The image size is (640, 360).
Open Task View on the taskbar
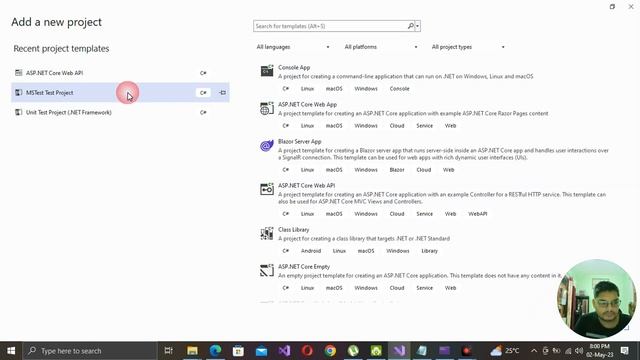point(169,351)
